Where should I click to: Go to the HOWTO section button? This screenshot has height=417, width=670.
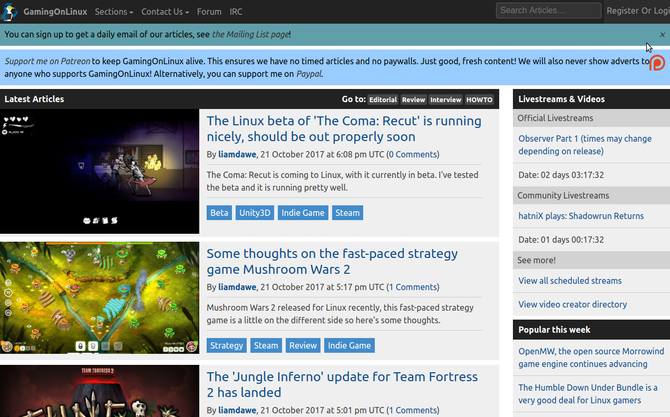point(479,100)
